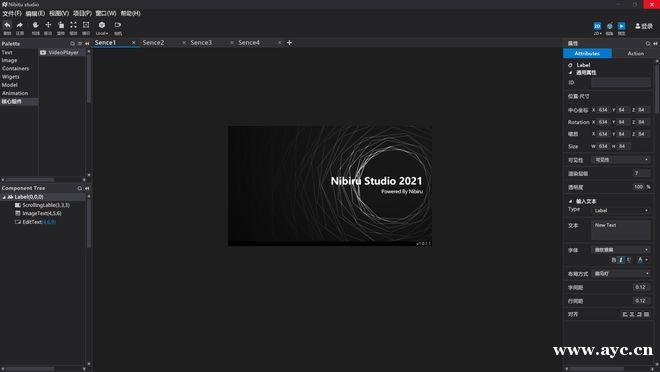Click the New Text input box

(621, 230)
